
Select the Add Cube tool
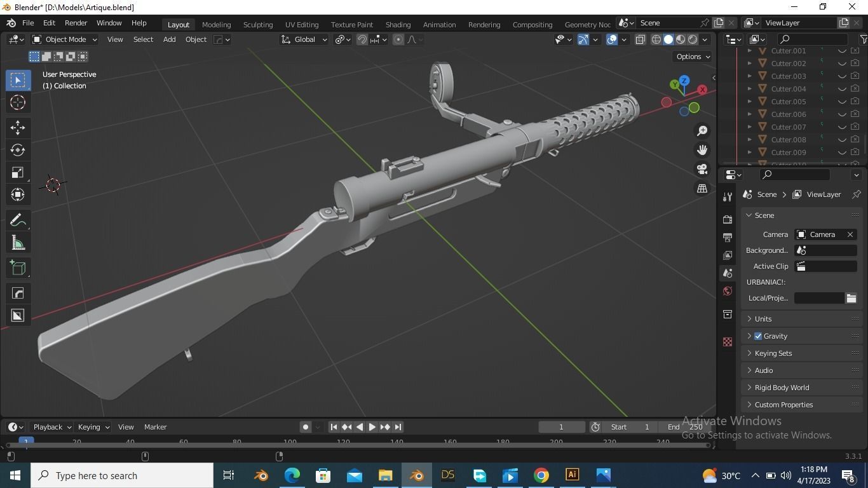18,268
